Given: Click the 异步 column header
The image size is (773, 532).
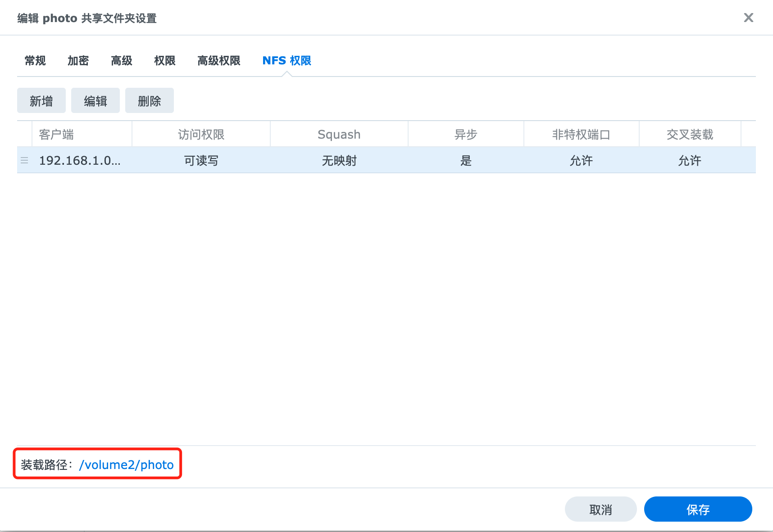Looking at the screenshot, I should click(x=466, y=134).
